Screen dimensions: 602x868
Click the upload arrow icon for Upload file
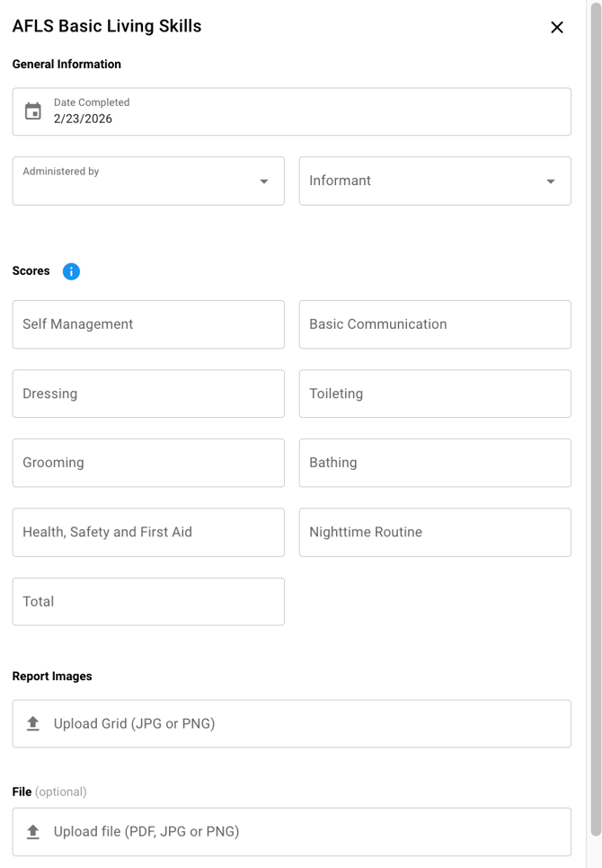point(33,831)
